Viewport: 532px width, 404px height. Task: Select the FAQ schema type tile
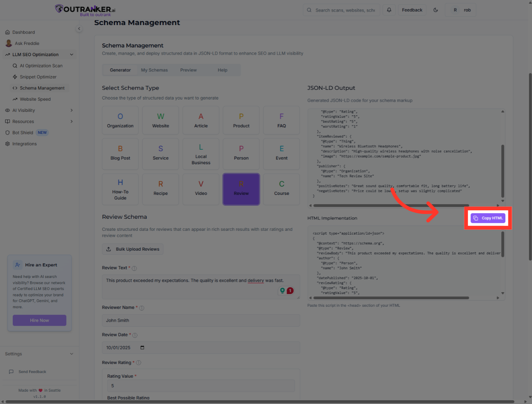pyautogui.click(x=281, y=120)
